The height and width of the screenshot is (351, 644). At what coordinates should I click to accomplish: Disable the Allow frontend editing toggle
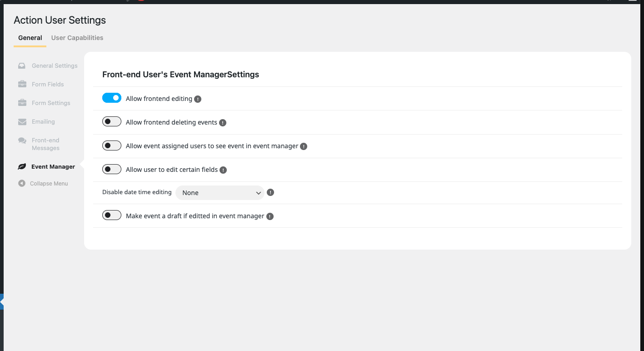tap(112, 98)
